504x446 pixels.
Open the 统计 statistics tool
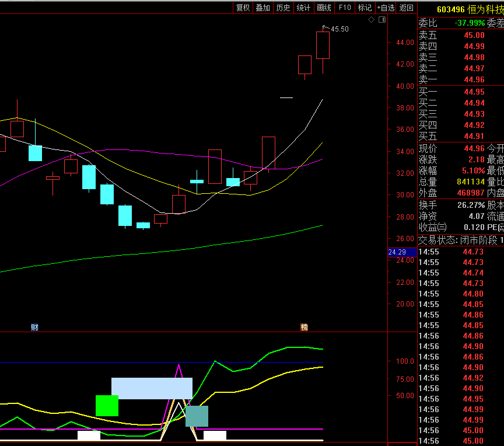[303, 8]
